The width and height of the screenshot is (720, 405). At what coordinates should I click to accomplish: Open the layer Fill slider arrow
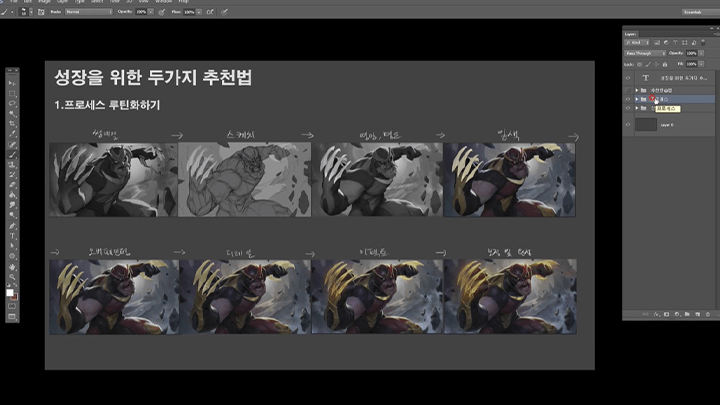(701, 64)
